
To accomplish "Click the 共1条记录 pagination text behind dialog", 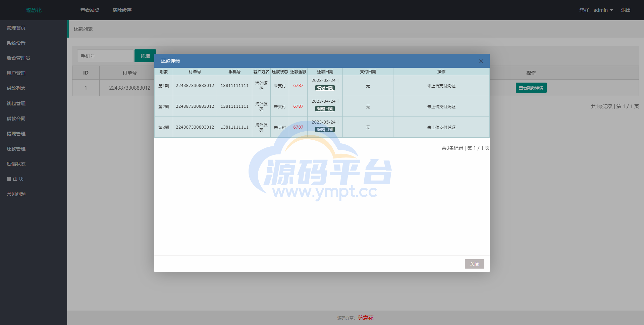I will pyautogui.click(x=601, y=106).
